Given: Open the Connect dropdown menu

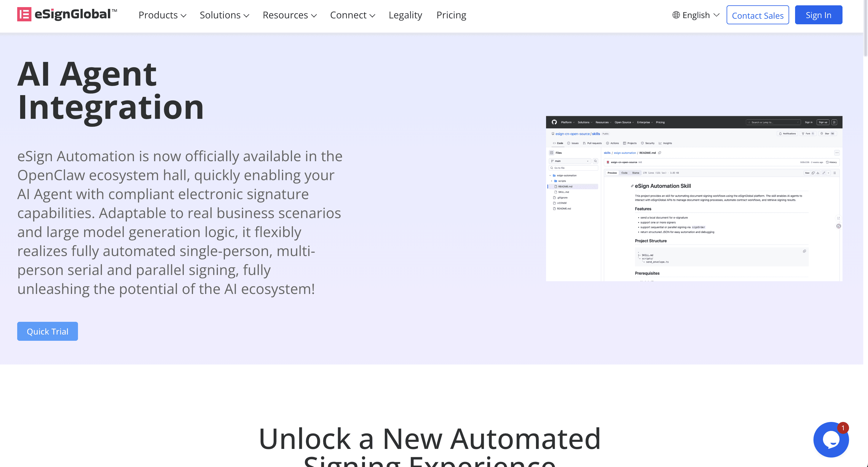Looking at the screenshot, I should [x=352, y=15].
